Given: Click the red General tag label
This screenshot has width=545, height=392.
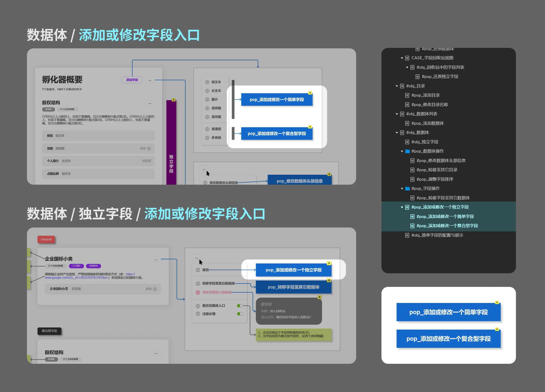Looking at the screenshot, I should [x=46, y=239].
